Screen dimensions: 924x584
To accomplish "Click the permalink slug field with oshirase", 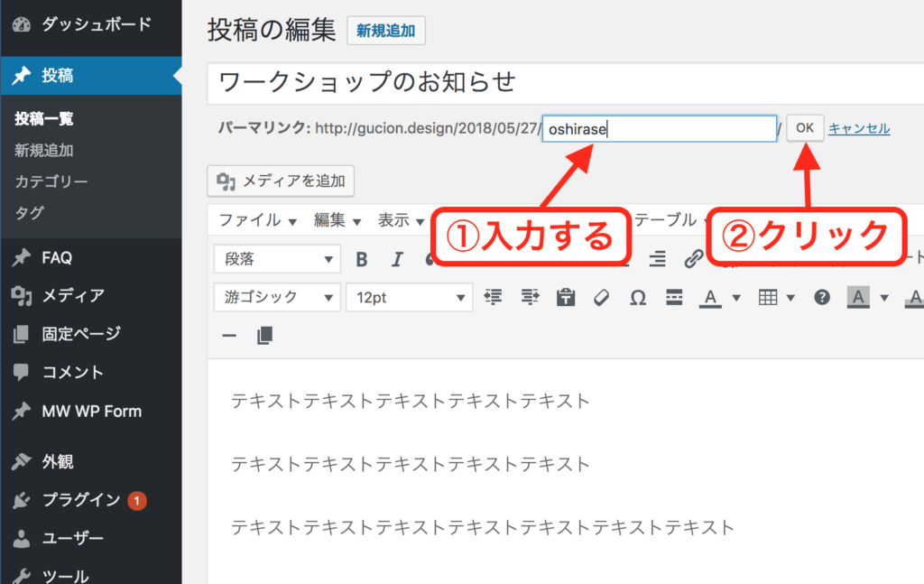I will click(x=659, y=129).
